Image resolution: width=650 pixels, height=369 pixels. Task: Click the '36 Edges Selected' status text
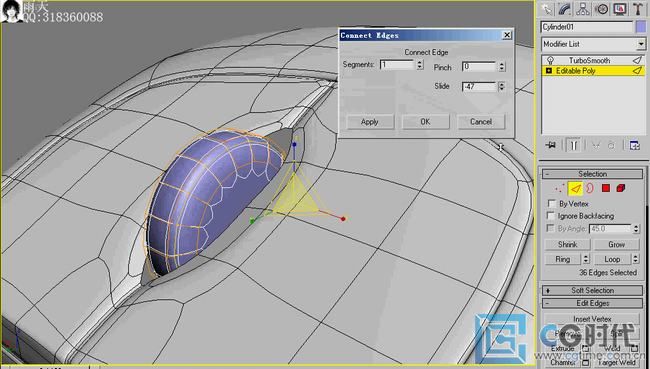pos(608,272)
